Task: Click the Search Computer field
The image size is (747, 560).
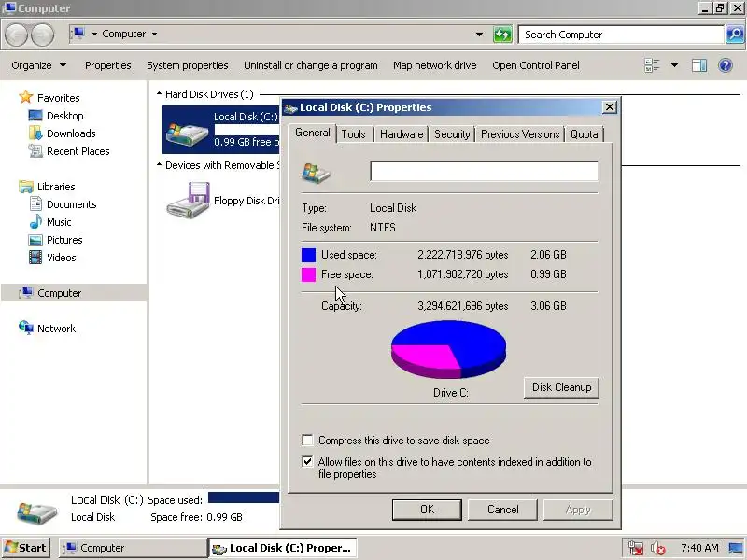Action: coord(621,35)
